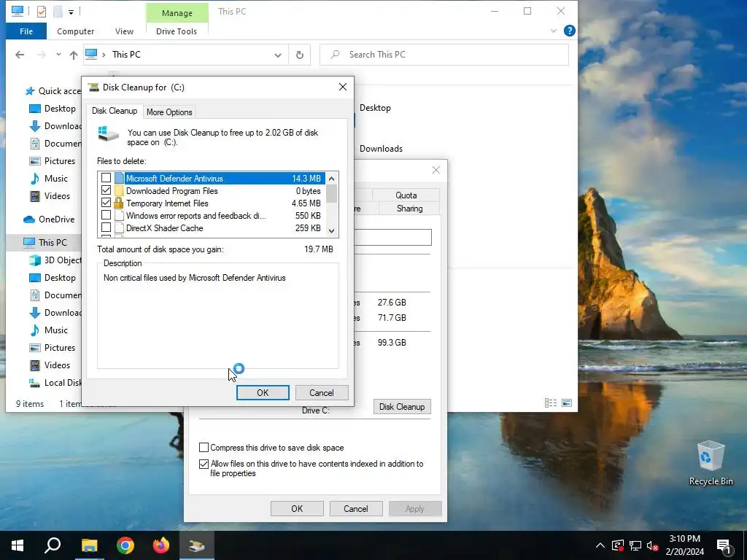Switch to large icons view in status bar
Viewport: 747px width, 560px height.
[x=567, y=402]
